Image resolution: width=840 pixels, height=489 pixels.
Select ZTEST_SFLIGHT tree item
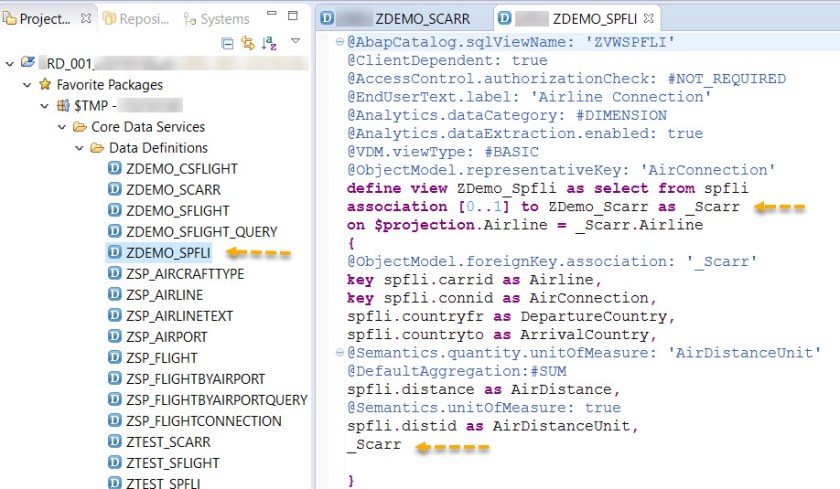172,463
